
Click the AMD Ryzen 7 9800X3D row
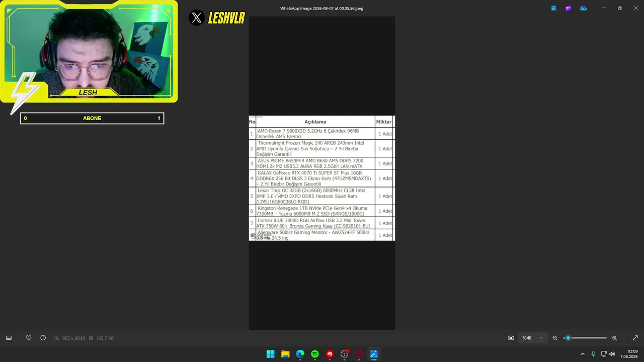pyautogui.click(x=321, y=134)
